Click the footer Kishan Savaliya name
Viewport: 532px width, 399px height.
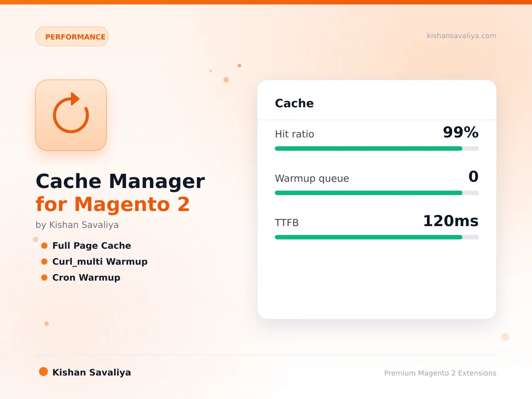pos(92,372)
